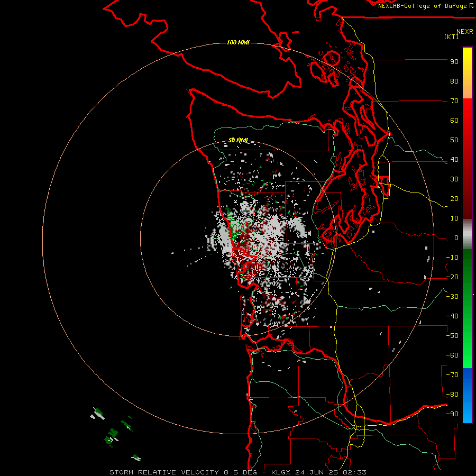This screenshot has height=476, width=476.
Task: Click the -70 scale value
Action: click(x=452, y=375)
